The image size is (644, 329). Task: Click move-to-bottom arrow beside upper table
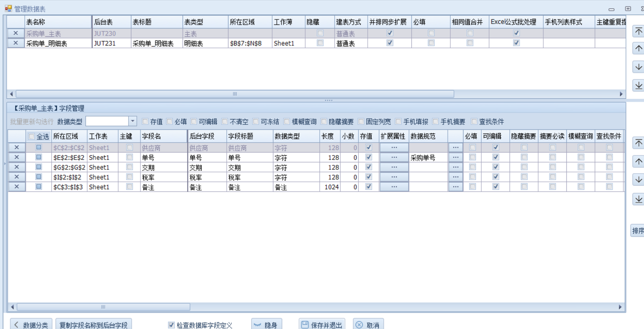[638, 85]
